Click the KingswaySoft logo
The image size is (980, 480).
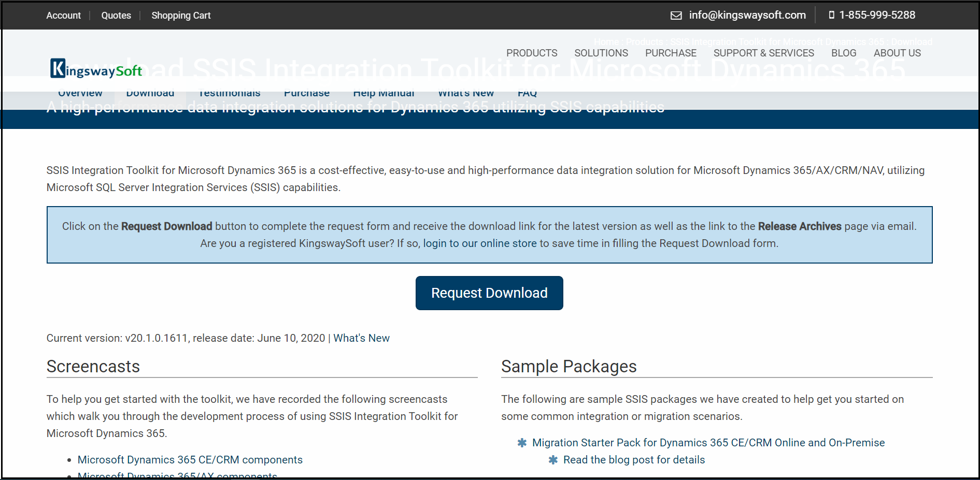tap(96, 69)
